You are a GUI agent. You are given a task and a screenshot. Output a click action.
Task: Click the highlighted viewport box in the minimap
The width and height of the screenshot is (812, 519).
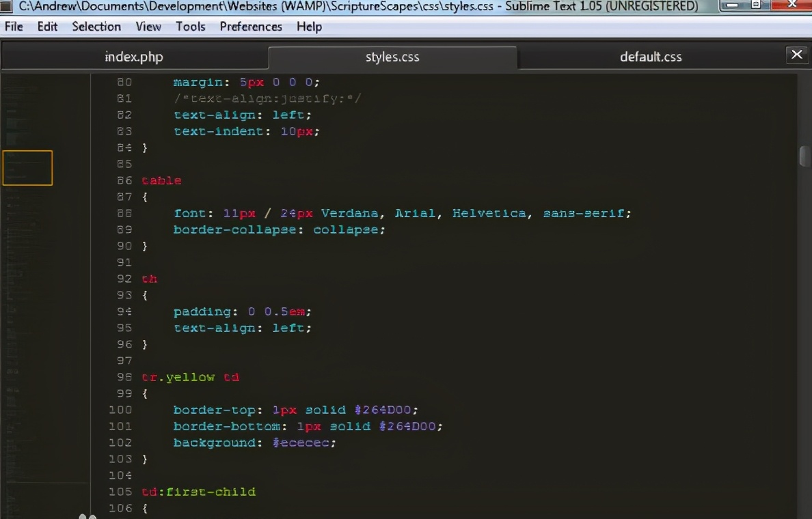(x=27, y=168)
